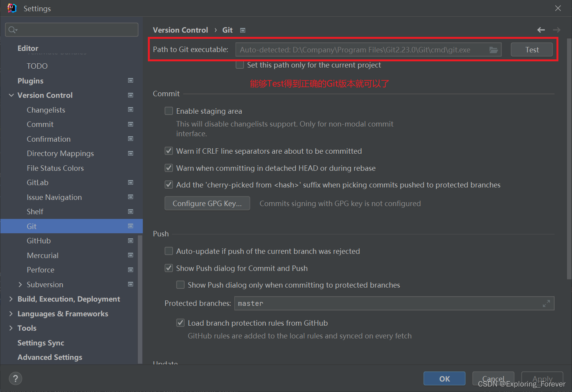Open the Commit settings page in sidebar
572x392 pixels.
point(40,124)
